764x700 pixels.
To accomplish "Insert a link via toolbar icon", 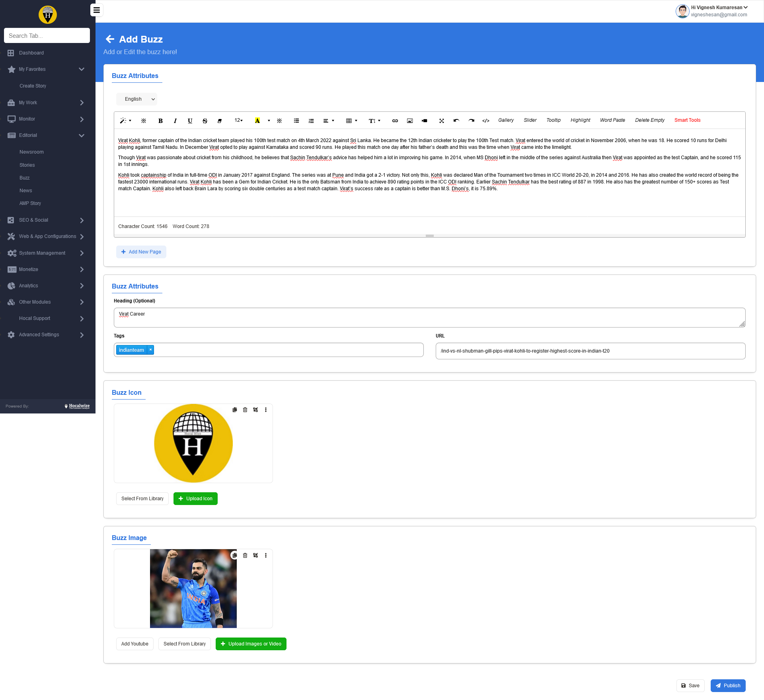I will [x=395, y=121].
